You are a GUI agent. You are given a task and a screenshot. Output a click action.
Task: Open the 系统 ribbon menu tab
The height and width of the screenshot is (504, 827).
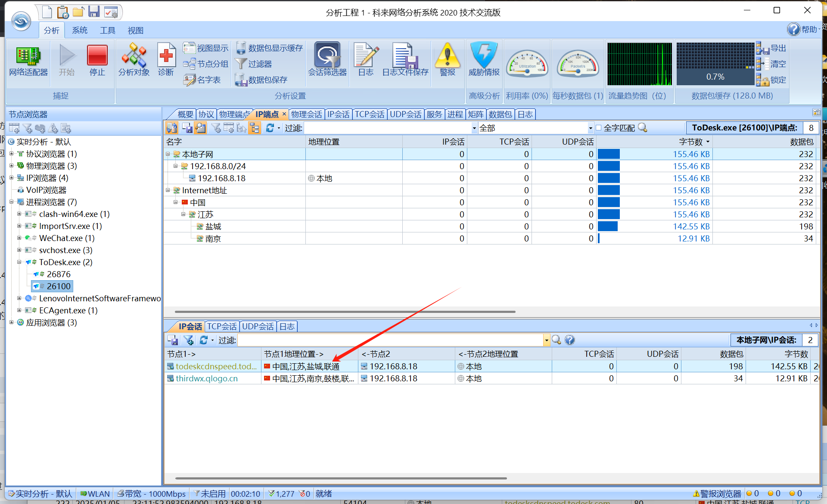(x=80, y=31)
